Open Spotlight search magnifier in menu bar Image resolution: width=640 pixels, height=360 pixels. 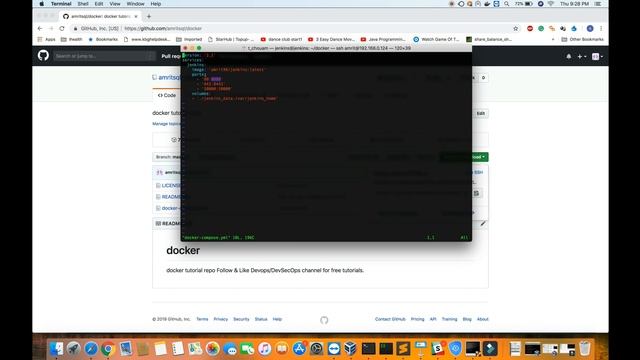coord(507,4)
